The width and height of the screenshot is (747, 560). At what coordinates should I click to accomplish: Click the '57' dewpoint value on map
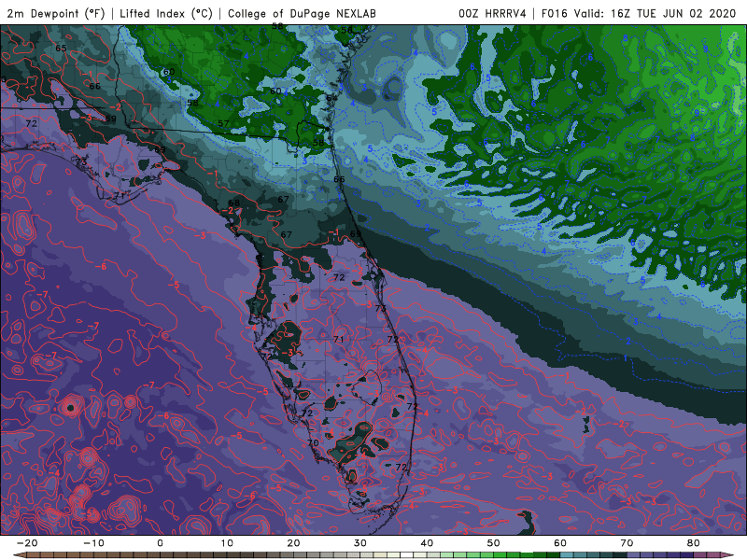tap(223, 124)
